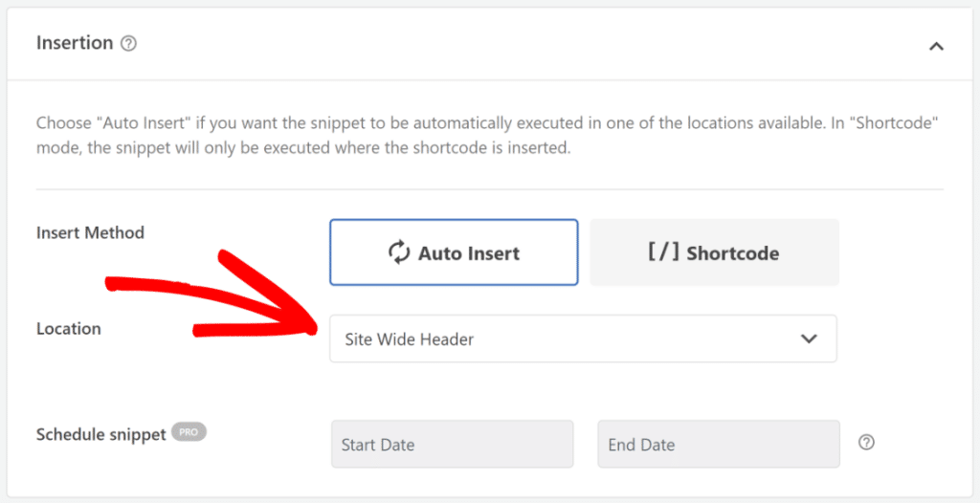Click the End Date field

[x=718, y=445]
